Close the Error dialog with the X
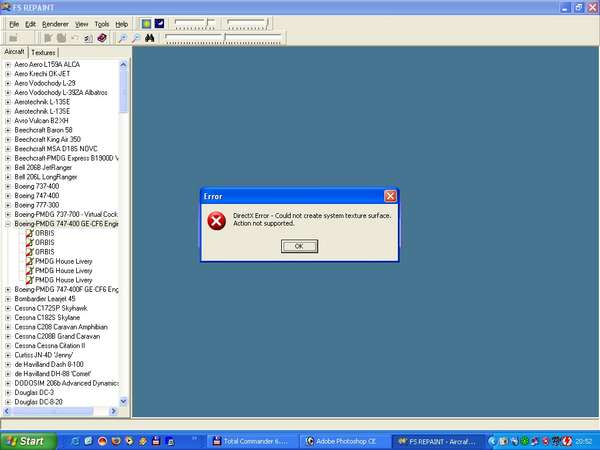Screen dimensions: 600x450 pyautogui.click(x=390, y=196)
